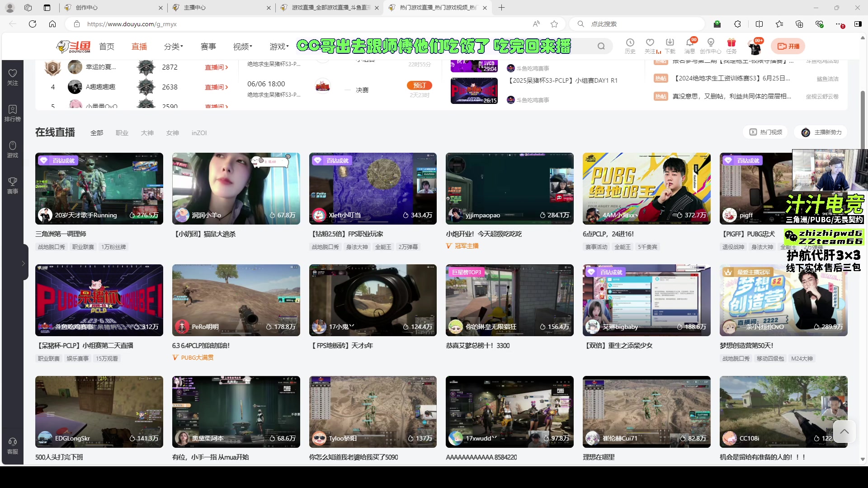The image size is (868, 488).
Task: Click the Douyu logo in header
Action: click(x=73, y=46)
